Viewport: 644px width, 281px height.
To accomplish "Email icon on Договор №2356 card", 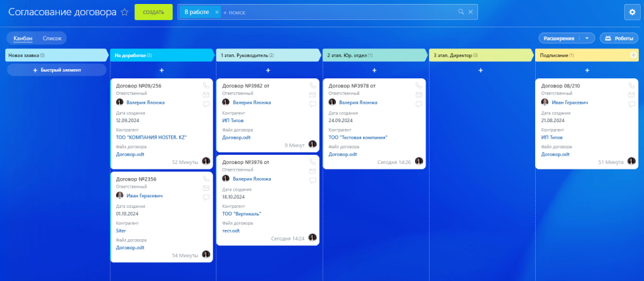I will [206, 188].
